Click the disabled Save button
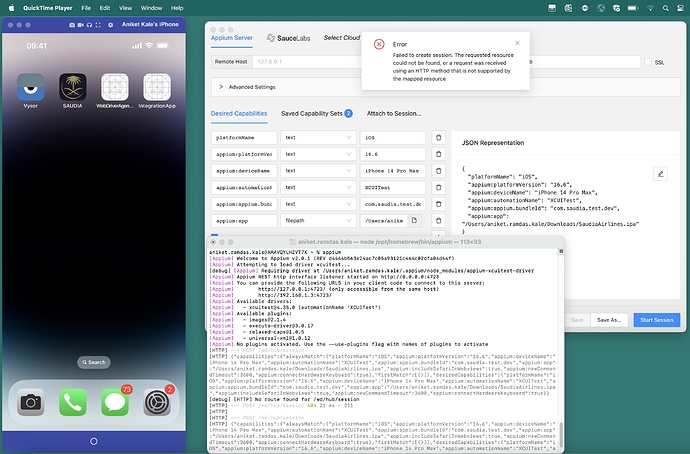The image size is (690, 454). pos(577,320)
